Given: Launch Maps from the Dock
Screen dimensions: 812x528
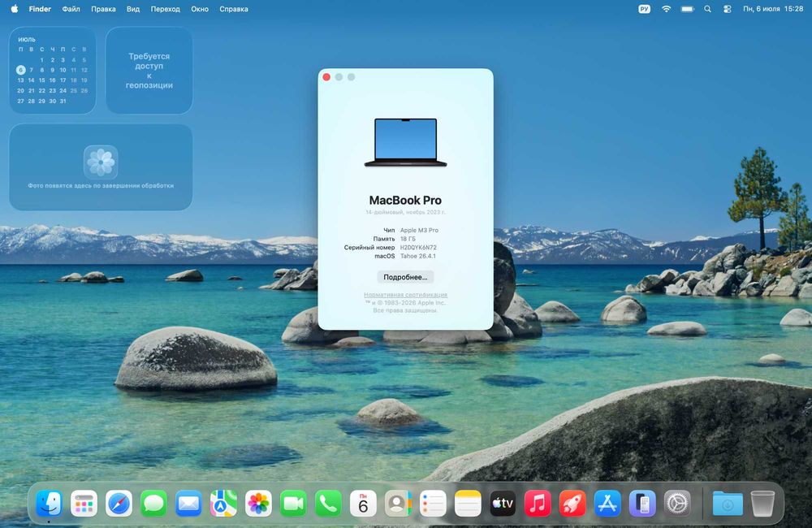Looking at the screenshot, I should [223, 503].
